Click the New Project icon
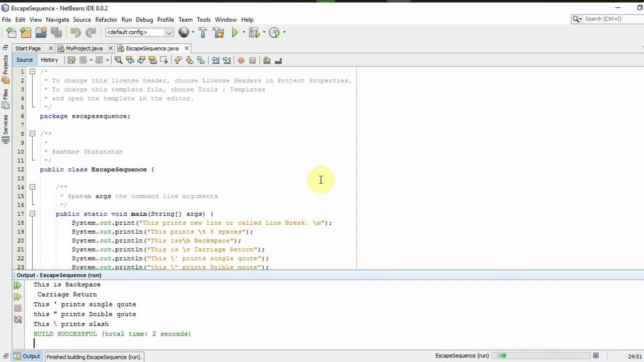The height and width of the screenshot is (362, 644). click(x=26, y=32)
